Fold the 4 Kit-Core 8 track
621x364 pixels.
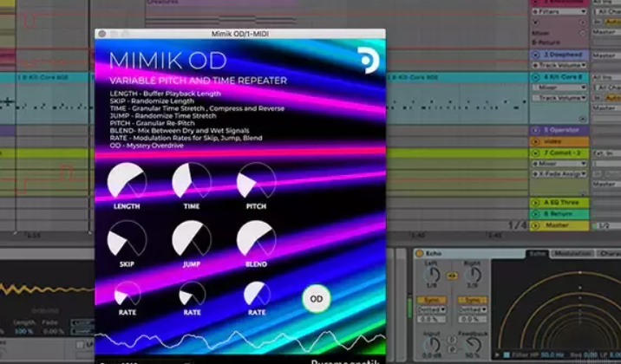click(535, 77)
